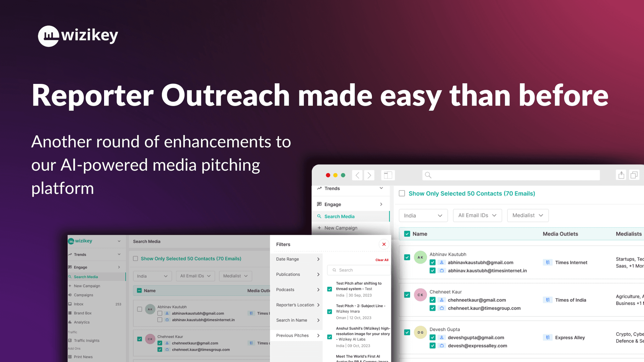Viewport: 644px width, 362px height.
Task: Click the Brand Box sidebar icon
Action: point(73,312)
